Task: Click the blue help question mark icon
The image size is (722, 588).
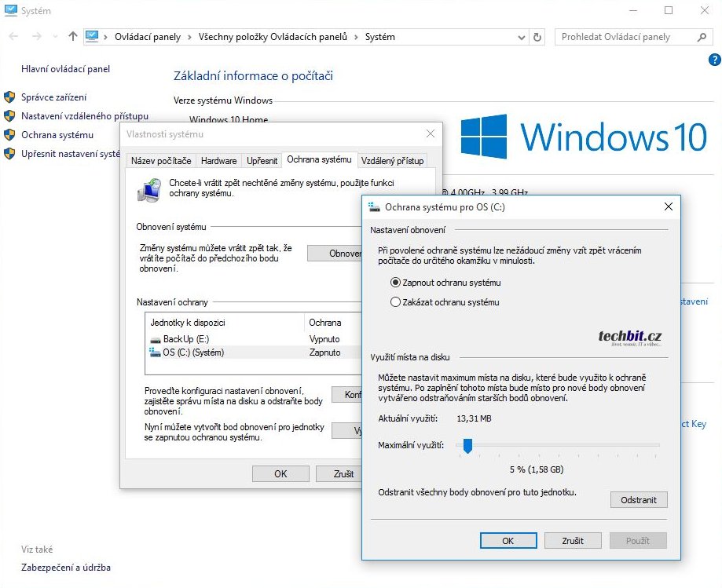Action: [714, 60]
